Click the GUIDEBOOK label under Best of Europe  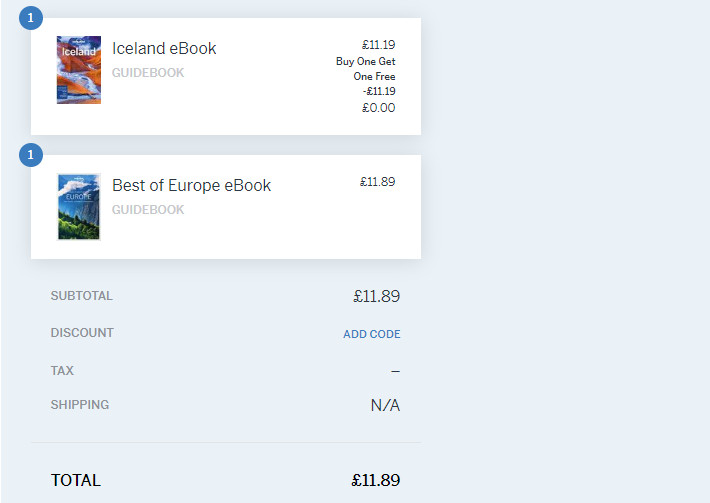coord(148,210)
